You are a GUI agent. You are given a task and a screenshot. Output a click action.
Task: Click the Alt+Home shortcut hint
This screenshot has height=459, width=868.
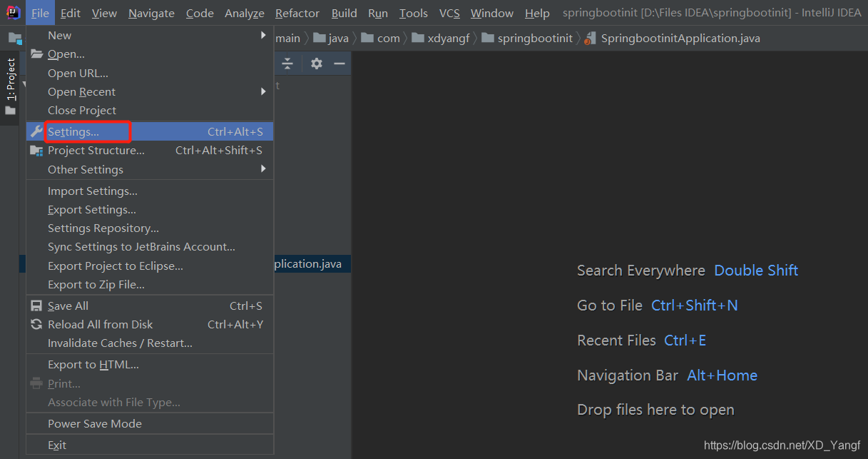[x=722, y=375]
